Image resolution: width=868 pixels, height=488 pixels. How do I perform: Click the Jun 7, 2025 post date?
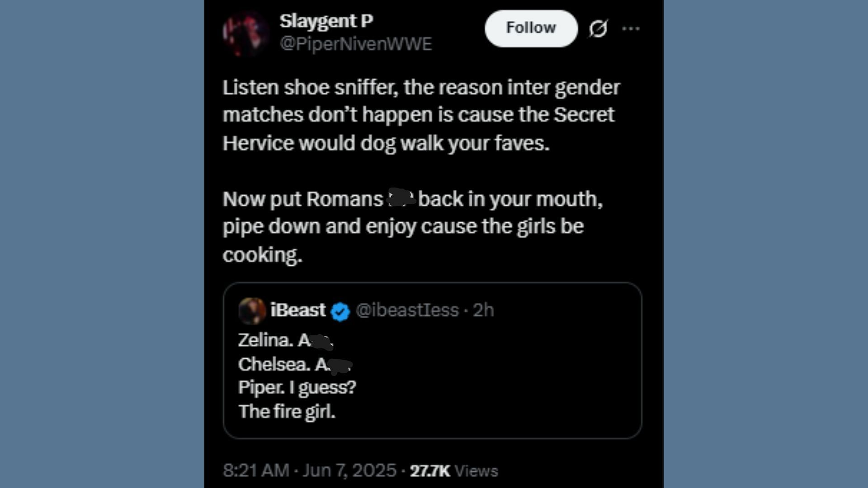(x=349, y=470)
